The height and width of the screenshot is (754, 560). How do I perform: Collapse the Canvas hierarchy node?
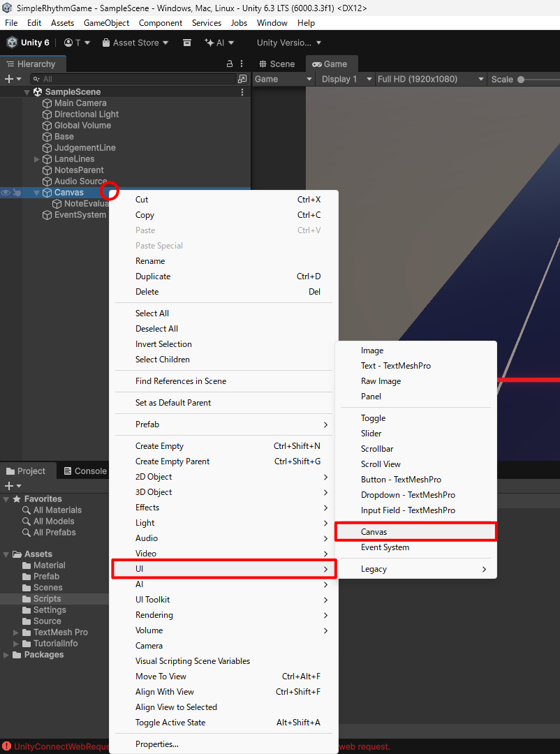tap(37, 193)
